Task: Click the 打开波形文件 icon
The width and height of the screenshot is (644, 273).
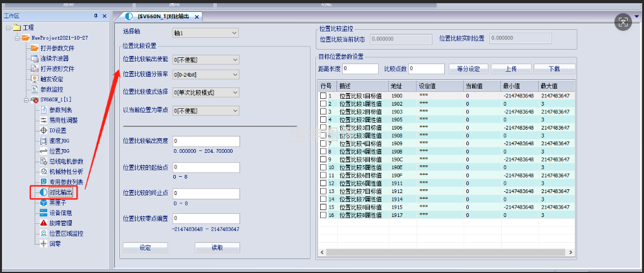Action: tap(34, 69)
